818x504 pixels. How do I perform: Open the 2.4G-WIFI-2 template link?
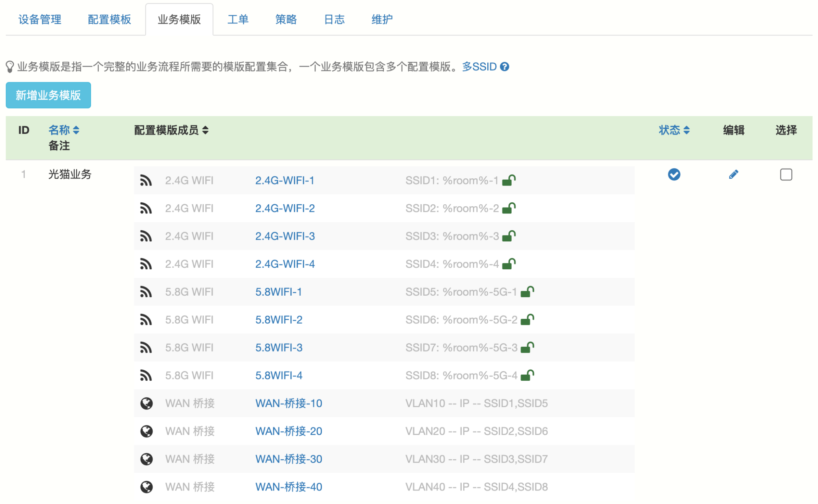click(285, 208)
